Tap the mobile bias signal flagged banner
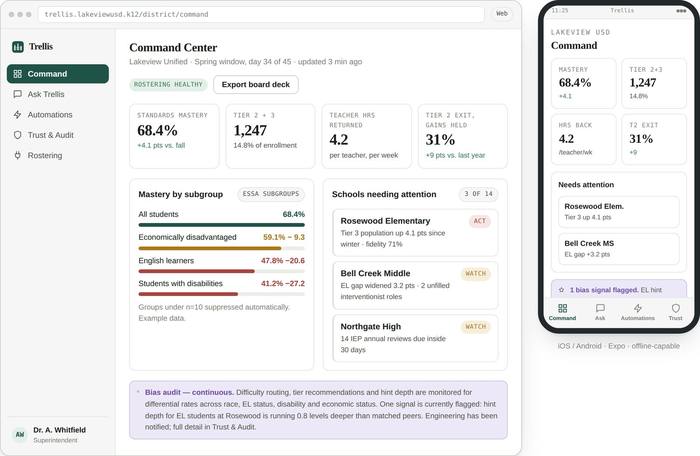This screenshot has width=700, height=456. pyautogui.click(x=619, y=289)
